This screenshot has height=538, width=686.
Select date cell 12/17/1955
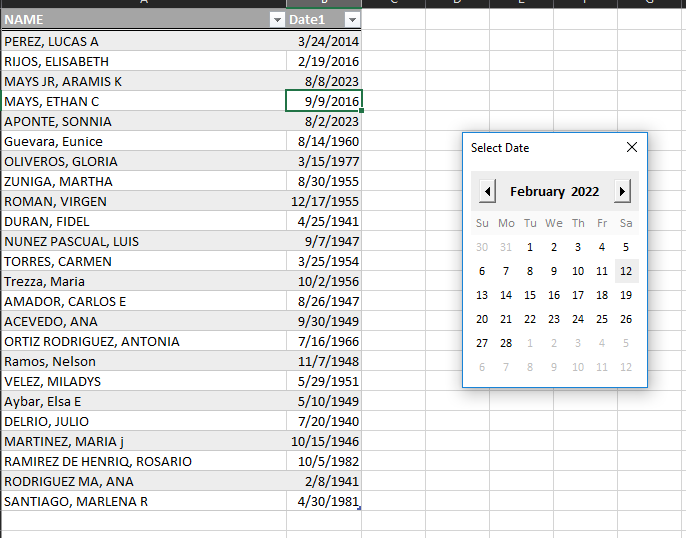pyautogui.click(x=324, y=202)
